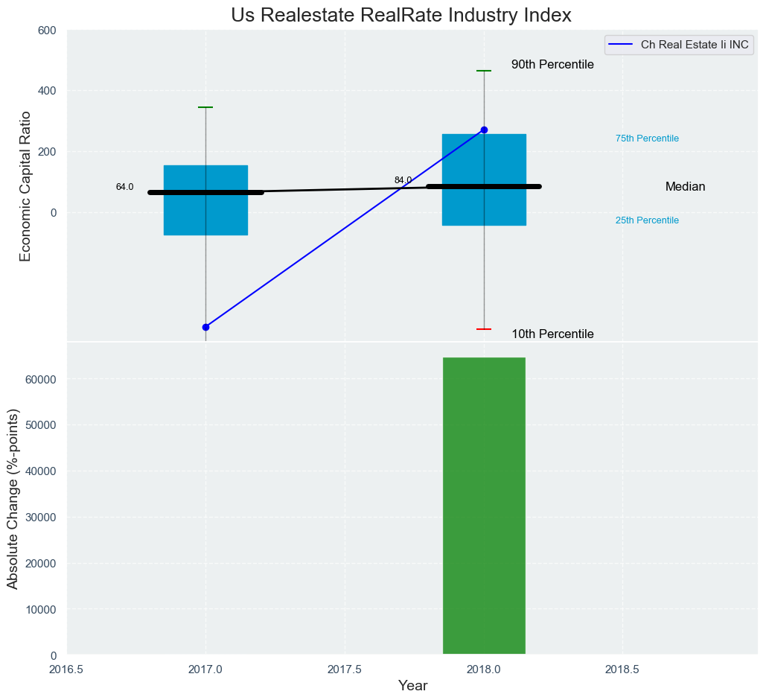Click the red 10th percentile cap for 2018
Viewport: 766px width, 700px height.
484,328
